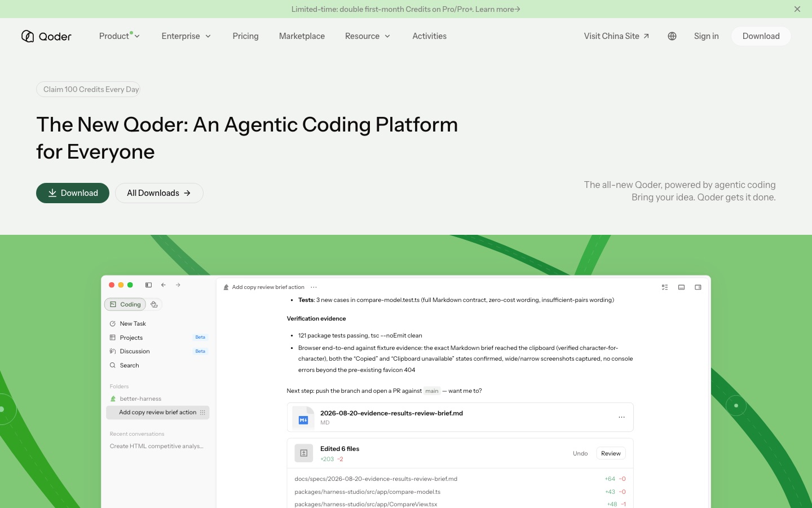Click the markdown file icon thumbnail
This screenshot has height=508, width=812.
point(303,418)
